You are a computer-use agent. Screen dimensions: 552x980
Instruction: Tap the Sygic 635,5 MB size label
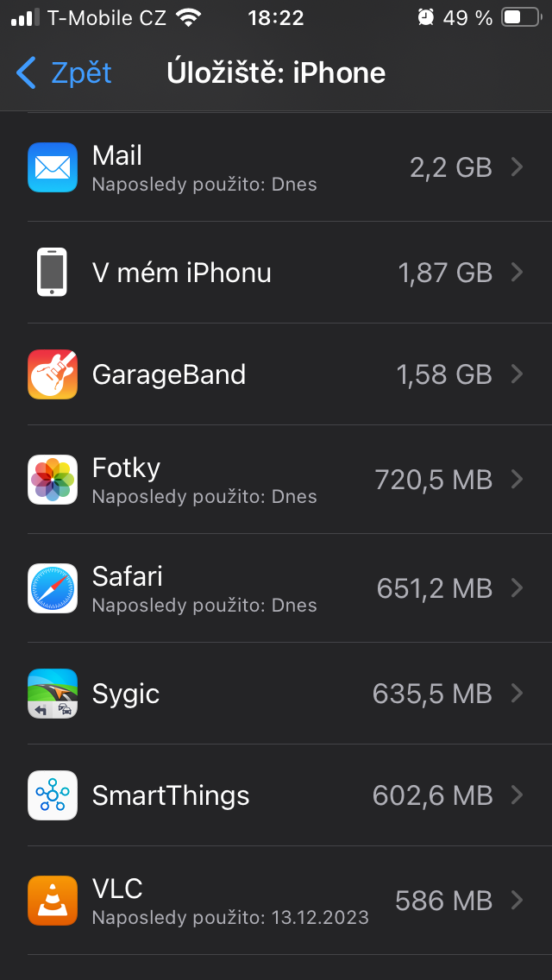[x=432, y=694]
